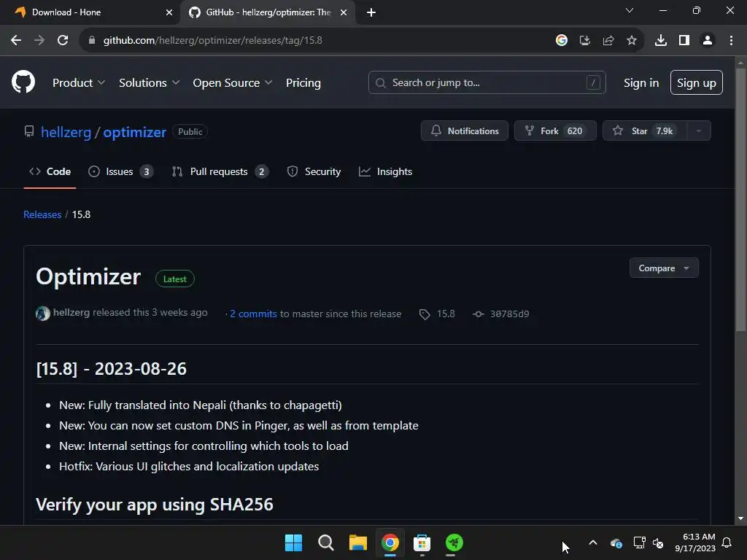This screenshot has width=747, height=560.
Task: Select the Code tab
Action: (x=50, y=172)
